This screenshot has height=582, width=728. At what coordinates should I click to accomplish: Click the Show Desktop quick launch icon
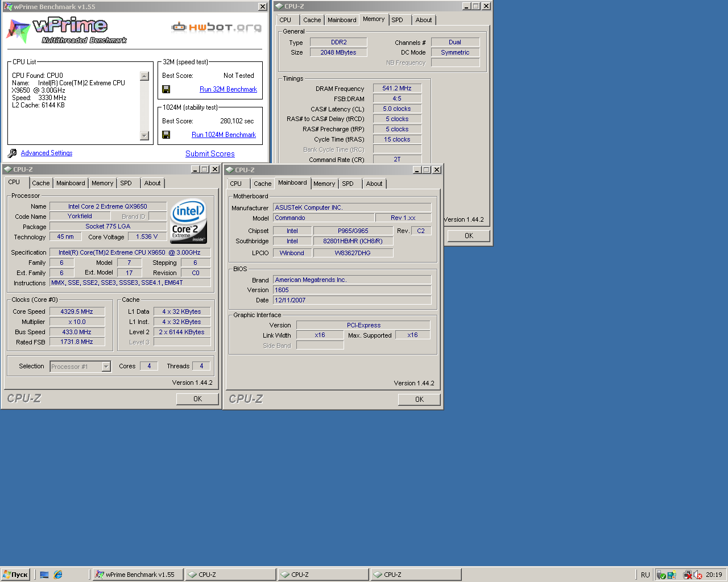[x=44, y=575]
